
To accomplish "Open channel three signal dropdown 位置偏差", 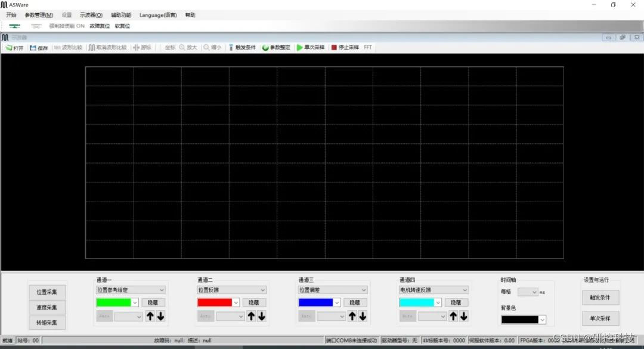I will pos(333,290).
